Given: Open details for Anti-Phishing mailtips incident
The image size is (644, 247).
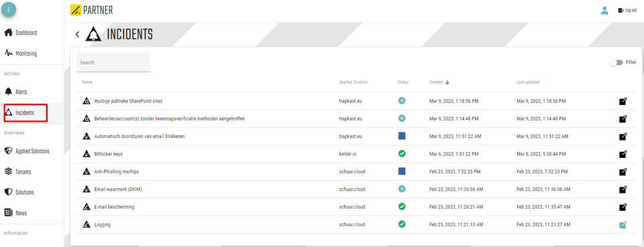Looking at the screenshot, I should click(x=623, y=172).
